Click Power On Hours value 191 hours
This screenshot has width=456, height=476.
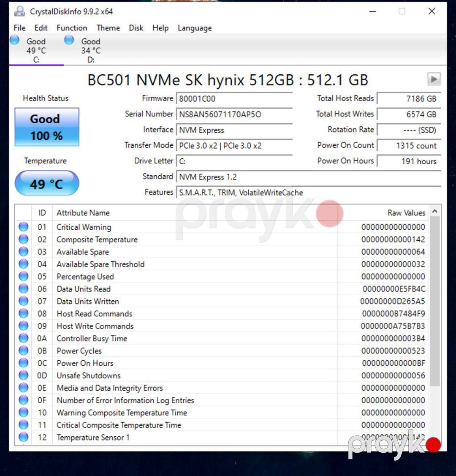409,161
